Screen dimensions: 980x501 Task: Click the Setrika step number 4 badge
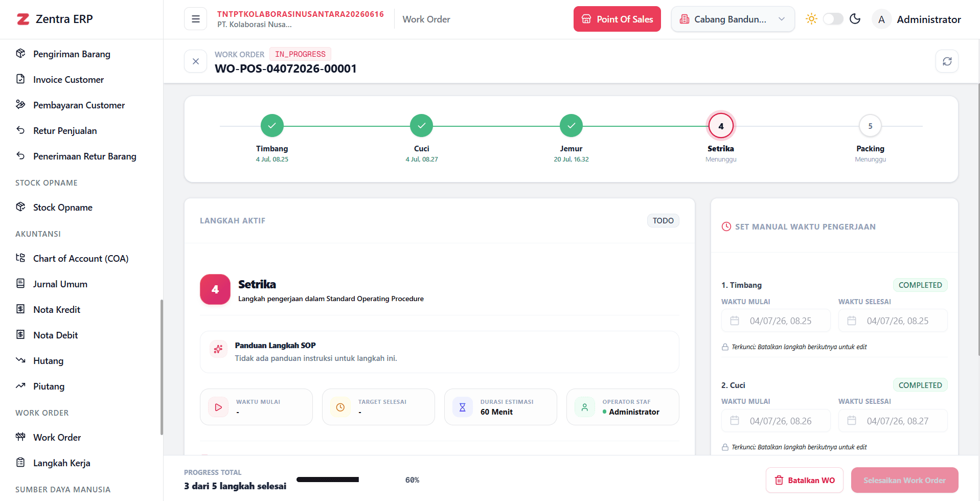point(215,289)
